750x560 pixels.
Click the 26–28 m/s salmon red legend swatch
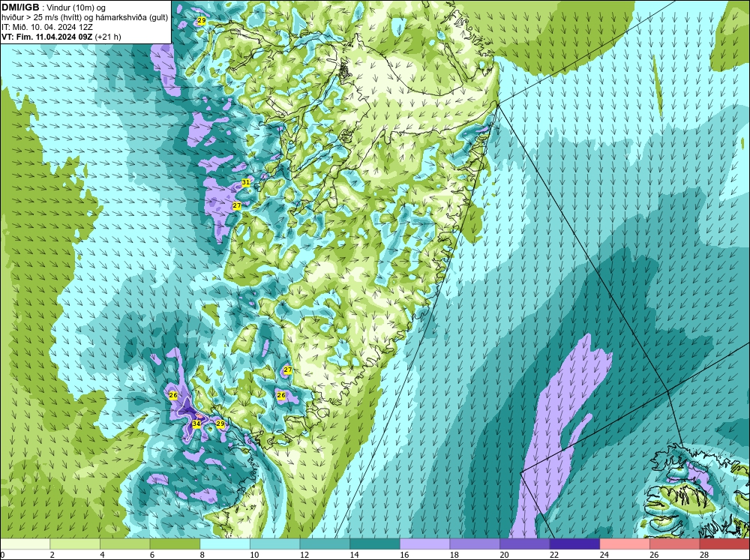[674, 544]
